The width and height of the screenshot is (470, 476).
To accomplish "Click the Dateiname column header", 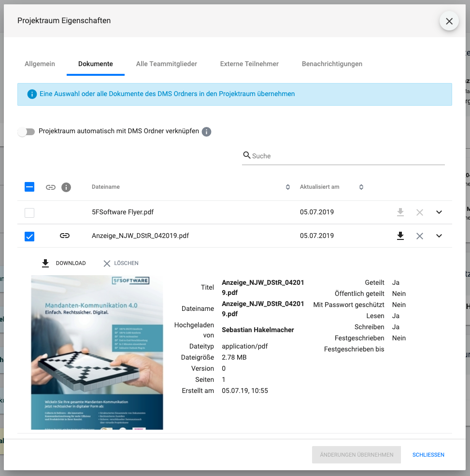I will 106,187.
